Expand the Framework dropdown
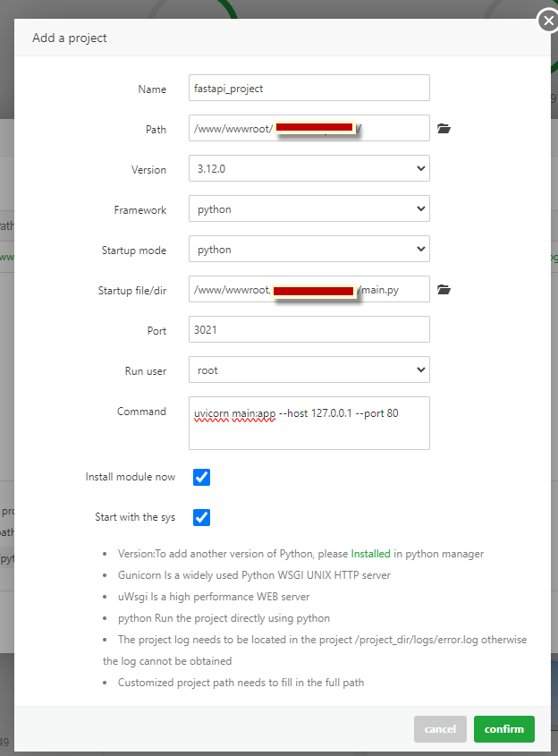 (309, 209)
